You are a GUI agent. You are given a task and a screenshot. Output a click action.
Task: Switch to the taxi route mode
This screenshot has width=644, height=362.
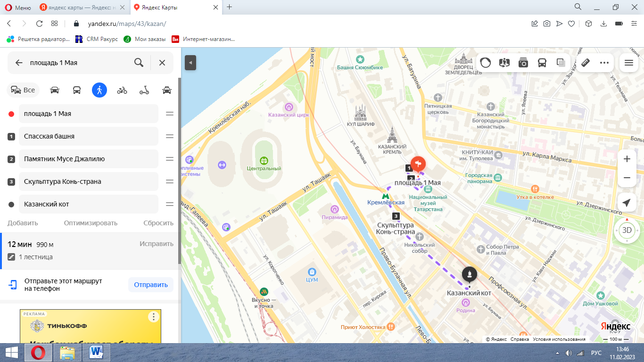[x=166, y=90]
